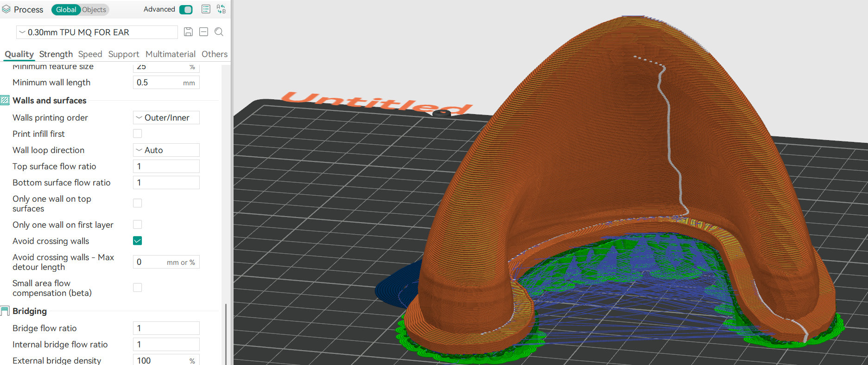The image size is (868, 365).
Task: Save the current process preset
Action: tap(188, 32)
